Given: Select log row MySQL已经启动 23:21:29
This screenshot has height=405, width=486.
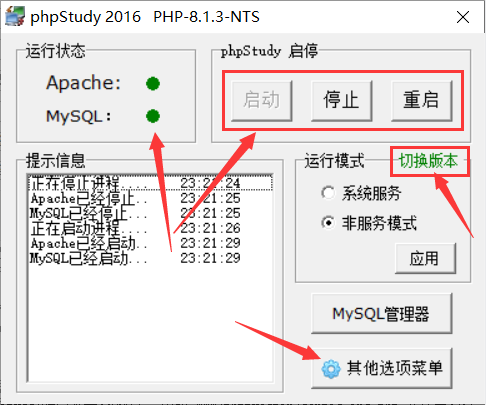Looking at the screenshot, I should 150,258.
